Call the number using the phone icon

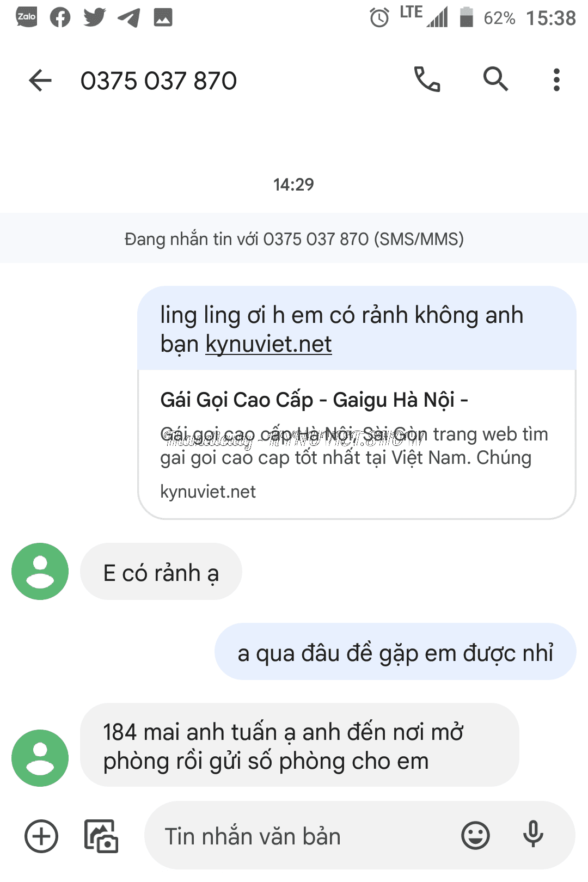[x=427, y=79]
